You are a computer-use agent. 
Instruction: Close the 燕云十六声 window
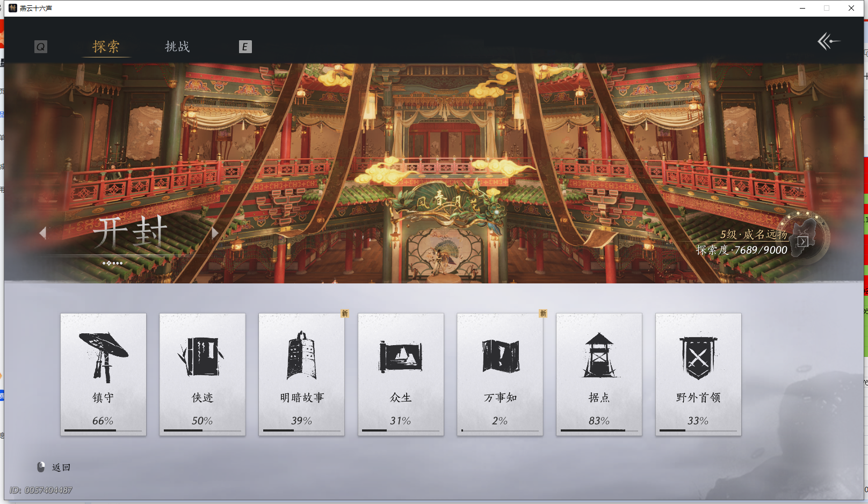point(851,8)
